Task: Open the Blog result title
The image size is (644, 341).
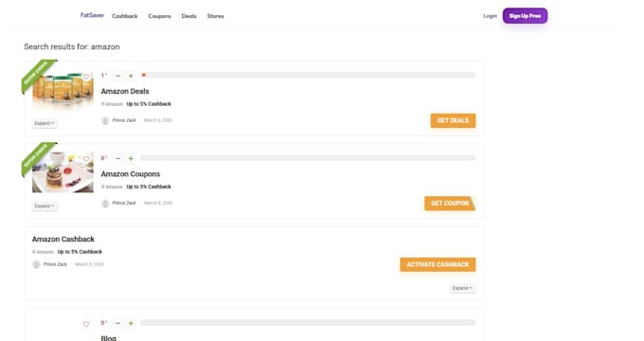Action: [x=108, y=338]
